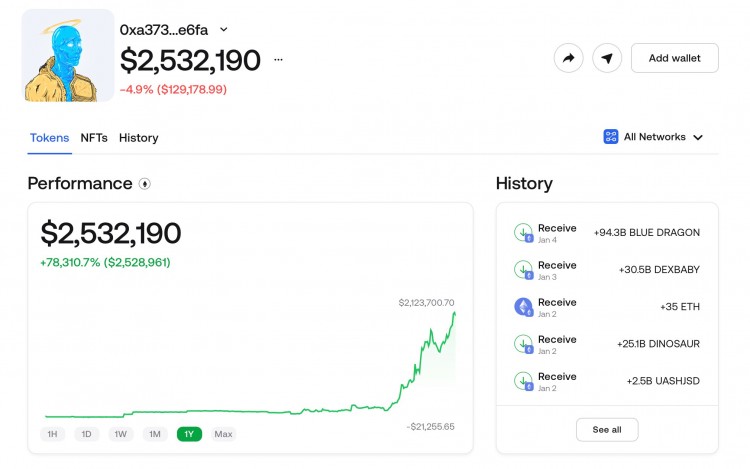The image size is (750, 469).
Task: Click See all in History panel
Action: pos(606,429)
